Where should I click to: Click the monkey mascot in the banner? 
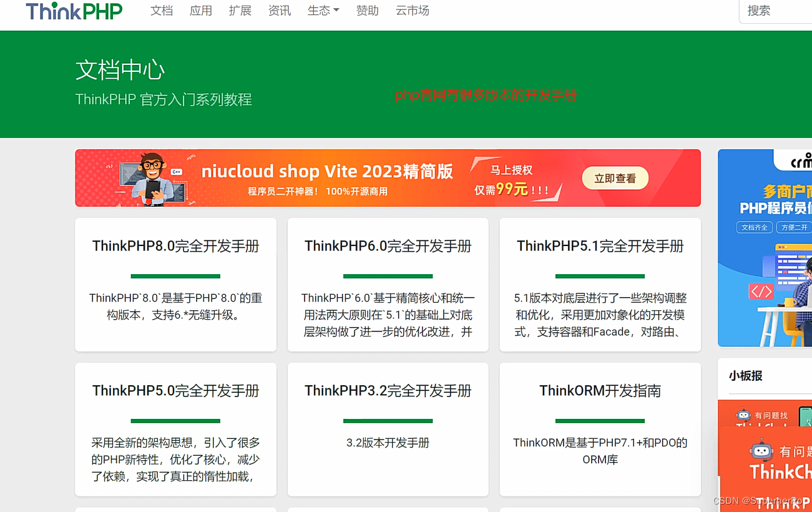tap(152, 179)
